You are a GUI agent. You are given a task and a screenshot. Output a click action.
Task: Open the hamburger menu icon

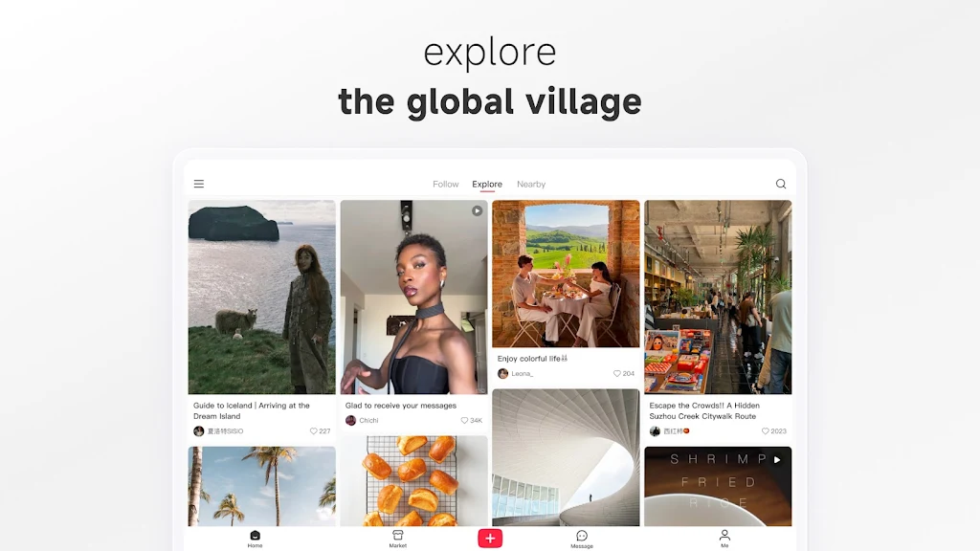point(199,184)
